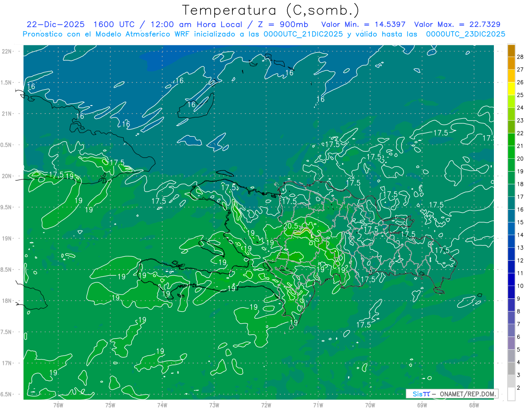Viewport: 532px width, 411px height.
Task: Pick the teal swatch between 16 and 17
Action: coord(511,203)
